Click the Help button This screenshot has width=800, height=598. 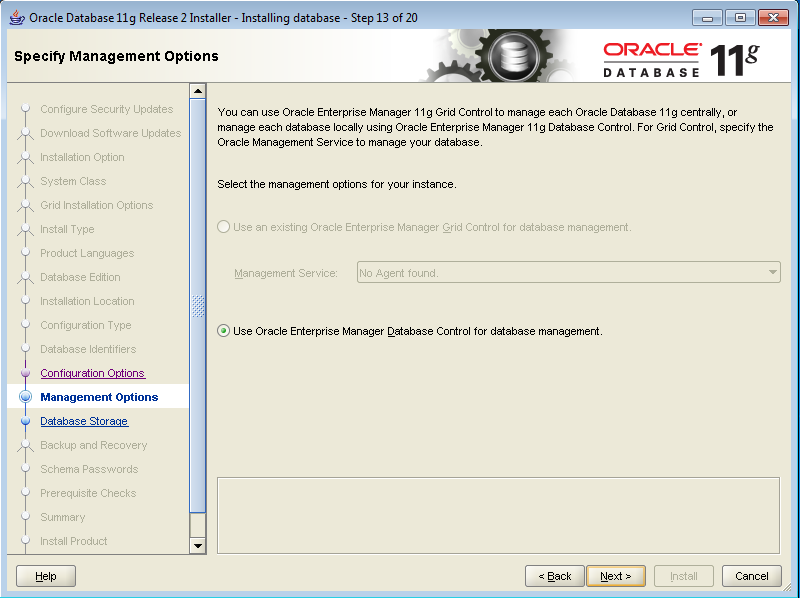click(46, 576)
